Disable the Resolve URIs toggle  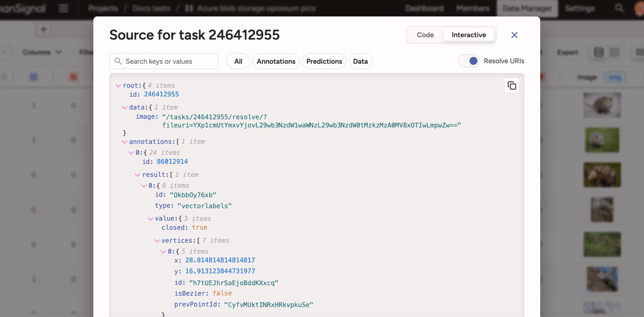(x=469, y=61)
